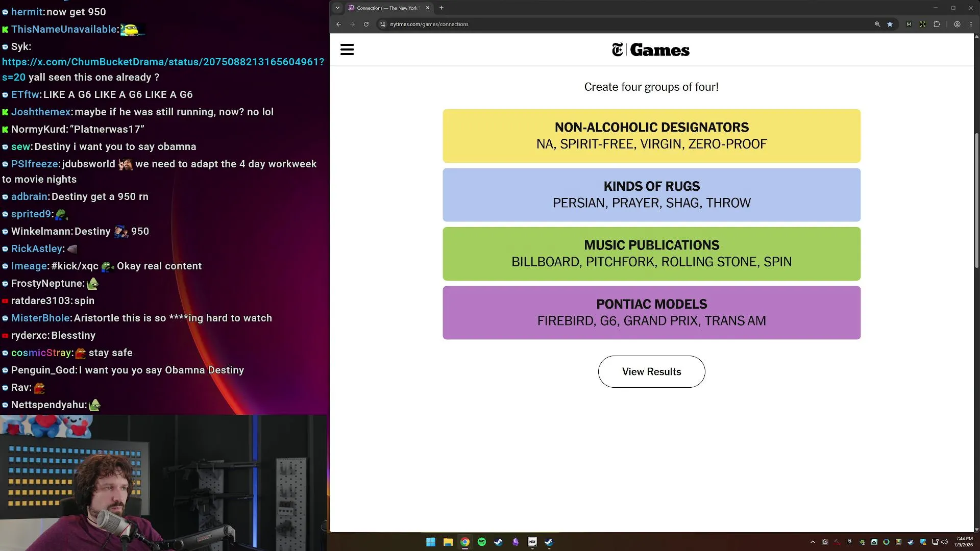Open the Chrome three-dot menu
This screenshot has width=980, height=551.
pos(971,24)
